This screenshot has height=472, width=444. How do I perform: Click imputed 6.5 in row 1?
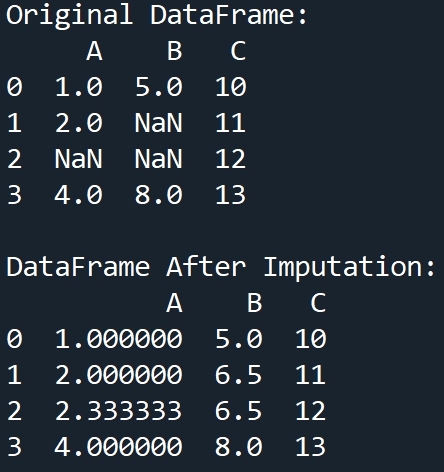coord(238,375)
